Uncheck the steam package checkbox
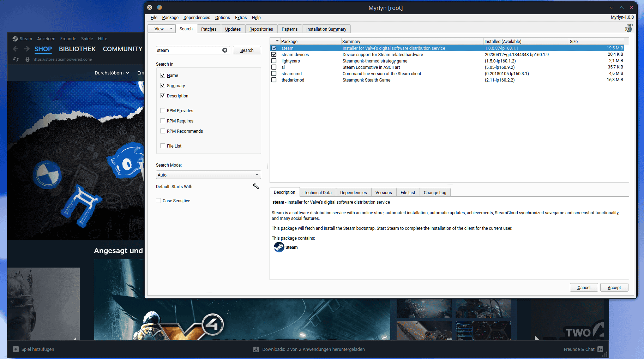 (x=274, y=48)
